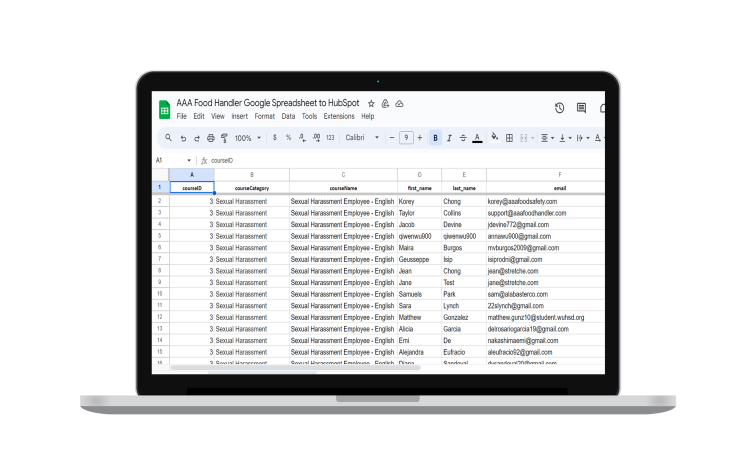Check the cloud save status icon
The width and height of the screenshot is (756, 470).
pyautogui.click(x=399, y=104)
